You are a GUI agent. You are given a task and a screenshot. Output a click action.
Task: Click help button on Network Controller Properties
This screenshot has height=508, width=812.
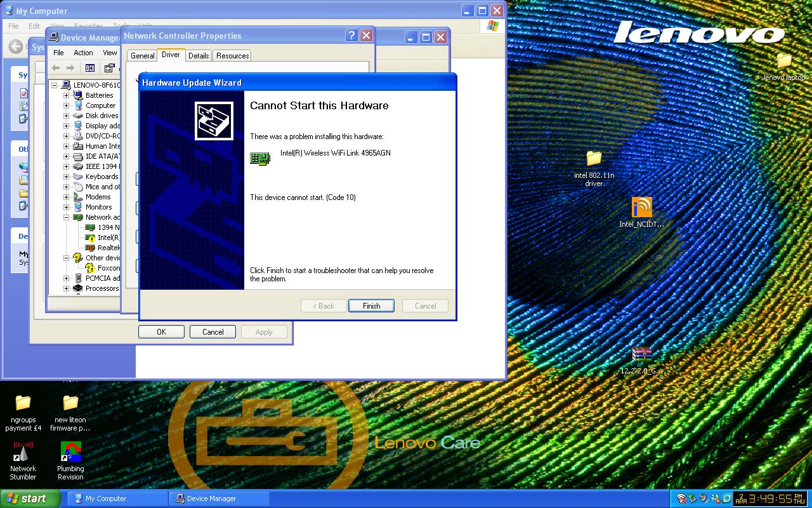point(352,36)
